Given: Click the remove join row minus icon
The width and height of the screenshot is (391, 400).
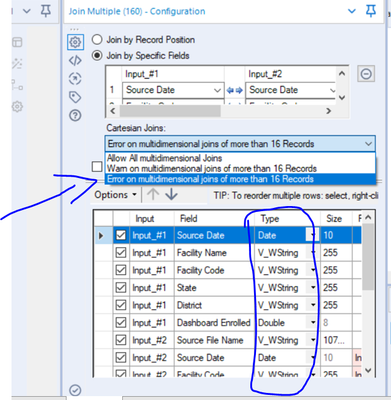Looking at the screenshot, I should [x=366, y=74].
